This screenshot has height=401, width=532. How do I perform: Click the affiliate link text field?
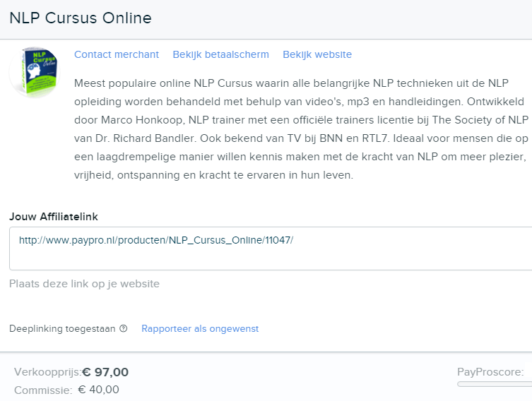click(271, 249)
